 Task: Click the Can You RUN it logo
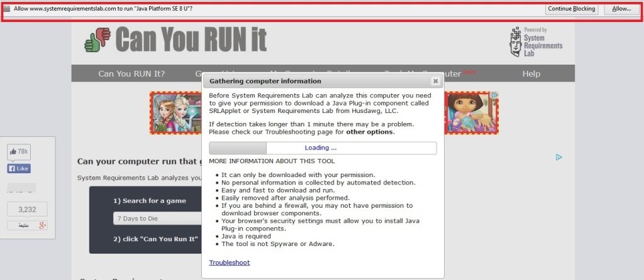coord(191,40)
